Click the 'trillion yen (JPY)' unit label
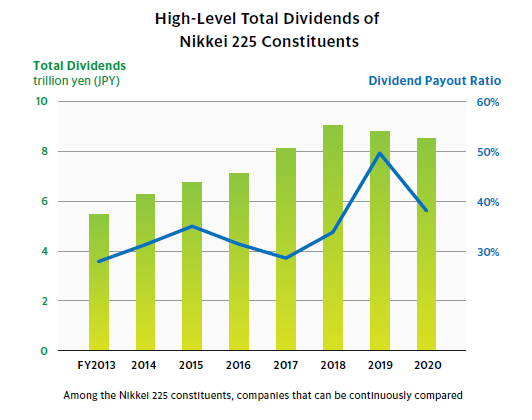The height and width of the screenshot is (420, 532). point(76,81)
